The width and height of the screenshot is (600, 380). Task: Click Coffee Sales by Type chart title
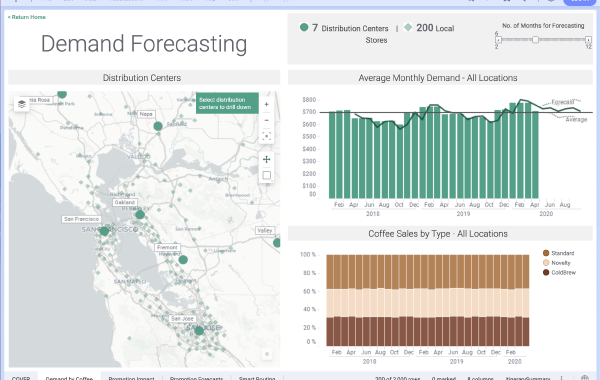[x=438, y=234]
